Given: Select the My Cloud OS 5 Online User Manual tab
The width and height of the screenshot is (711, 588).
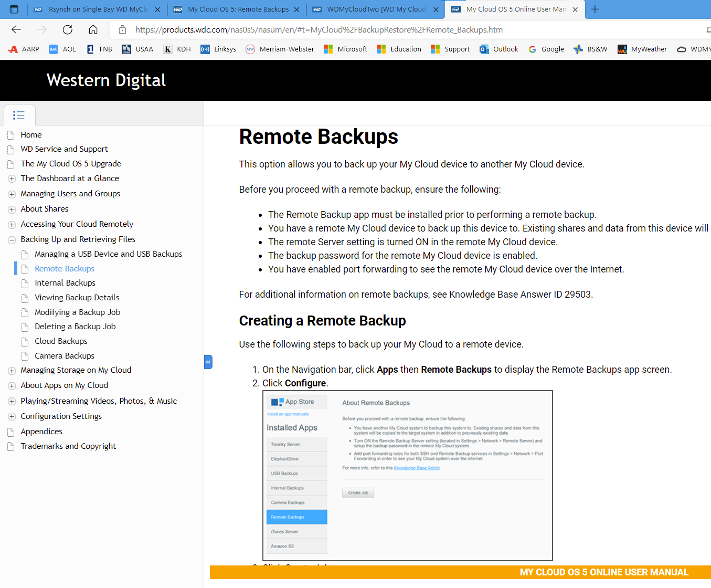Looking at the screenshot, I should [x=515, y=9].
